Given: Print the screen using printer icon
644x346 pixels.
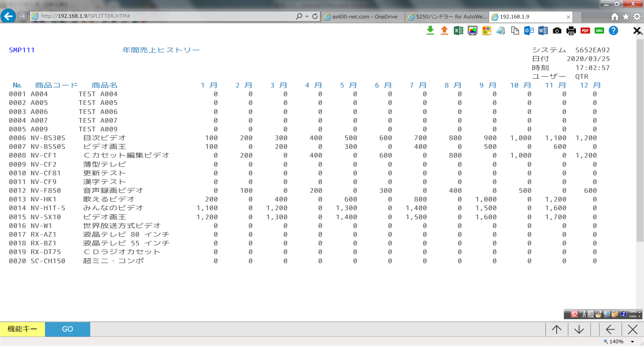Looking at the screenshot, I should coord(571,31).
